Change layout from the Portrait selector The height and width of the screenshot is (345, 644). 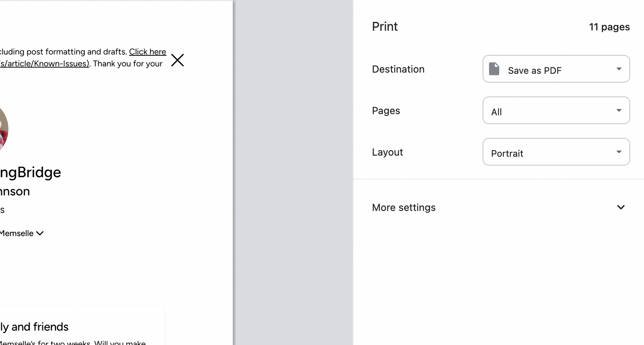pyautogui.click(x=556, y=152)
